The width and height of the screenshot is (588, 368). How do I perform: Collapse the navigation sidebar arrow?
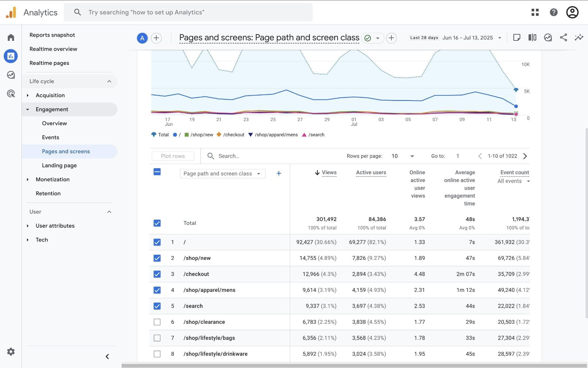[x=107, y=356]
